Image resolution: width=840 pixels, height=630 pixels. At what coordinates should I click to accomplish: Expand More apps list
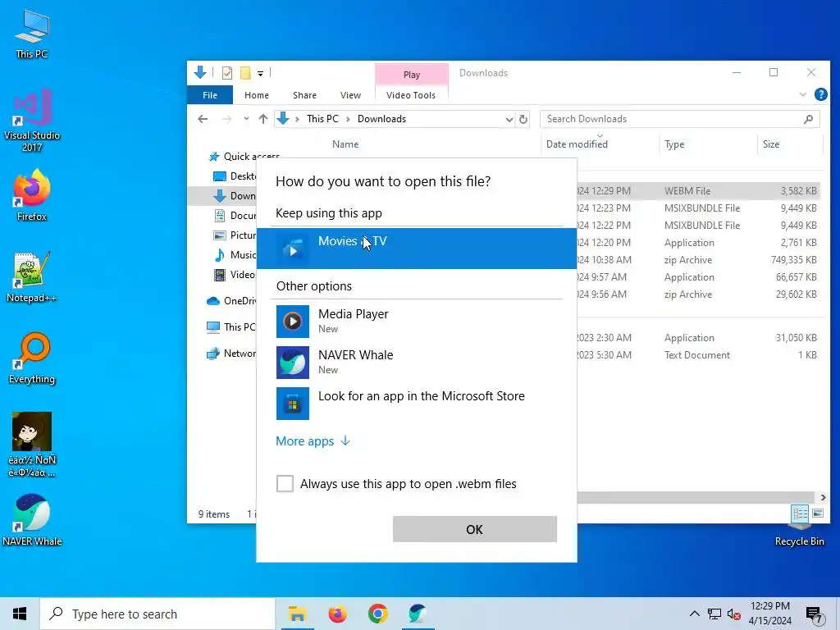[313, 441]
